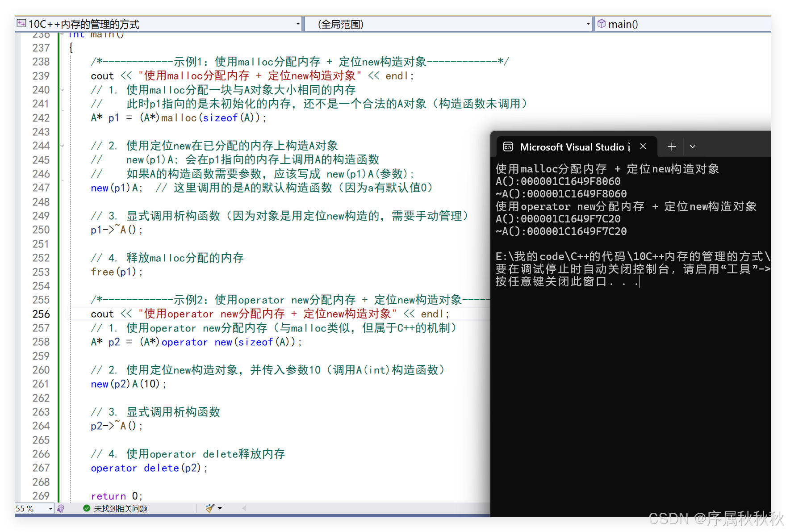Image resolution: width=786 pixels, height=532 pixels.
Task: Click the purple IntelliCode lightbulb icon
Action: pyautogui.click(x=61, y=508)
